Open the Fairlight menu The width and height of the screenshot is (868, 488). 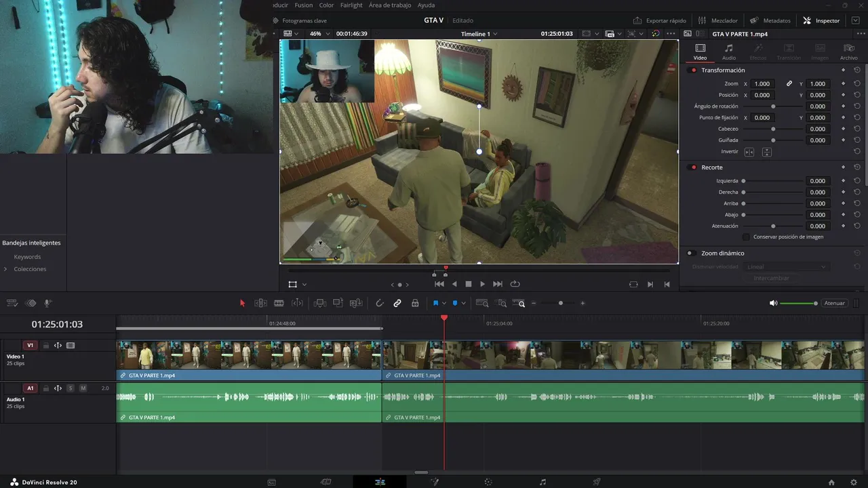pyautogui.click(x=351, y=5)
